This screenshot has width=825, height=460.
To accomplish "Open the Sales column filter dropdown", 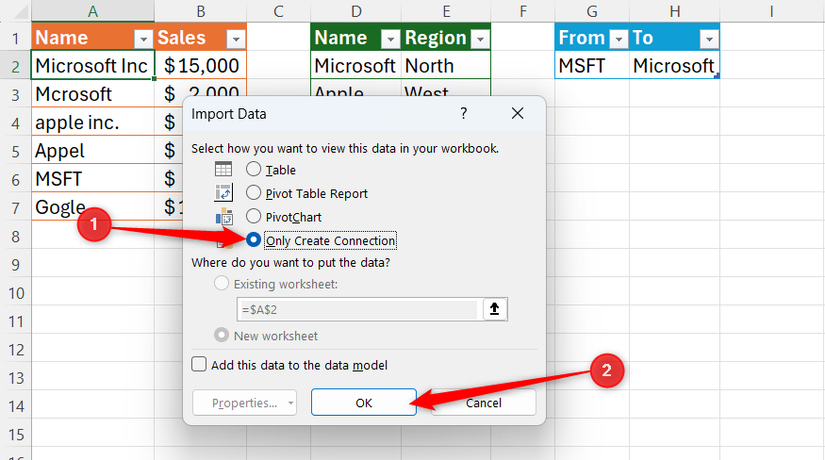I will point(236,39).
